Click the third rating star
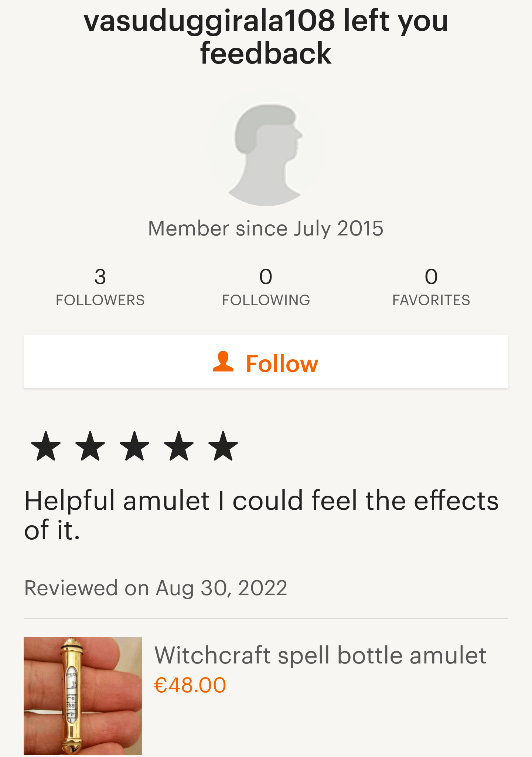 [x=134, y=446]
